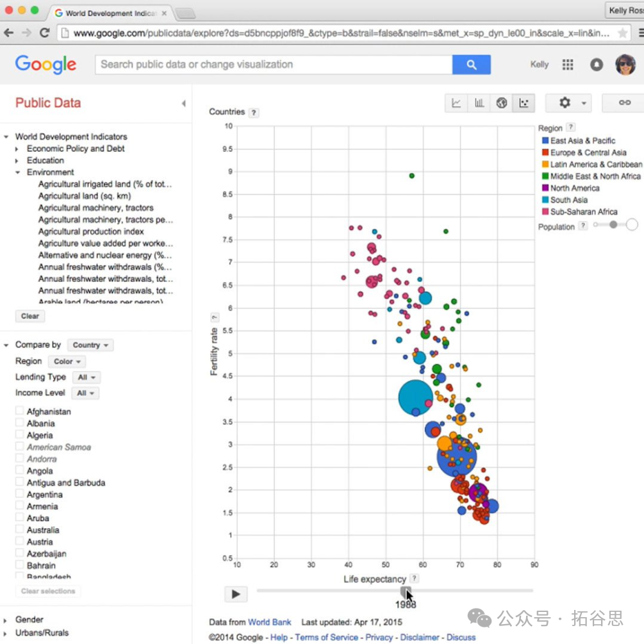Open the Chrome menu icon
This screenshot has width=644, height=644.
pos(641,33)
